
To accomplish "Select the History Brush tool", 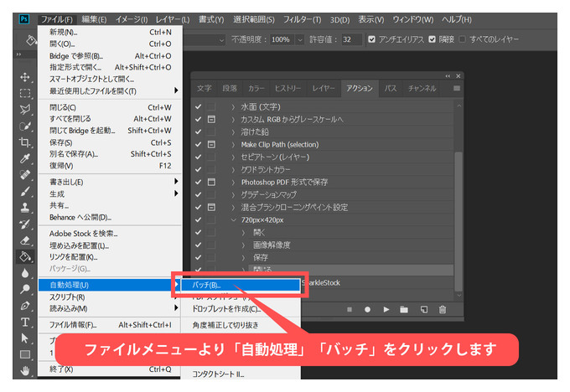I will pos(24,224).
